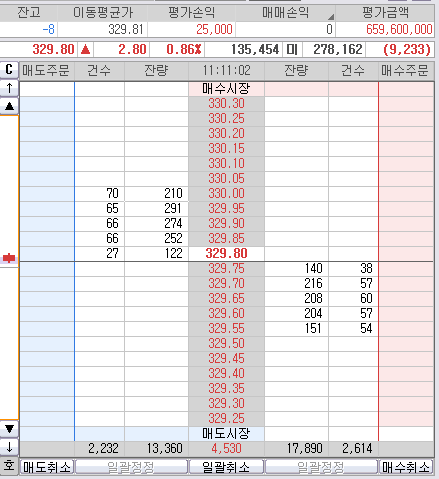Click the open interest value 278,162

pyautogui.click(x=338, y=50)
